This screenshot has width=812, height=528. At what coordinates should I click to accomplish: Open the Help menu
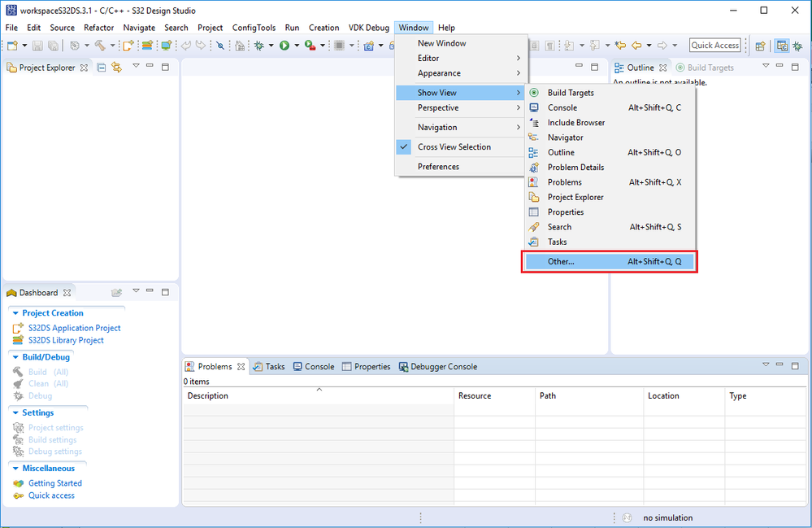tap(446, 28)
